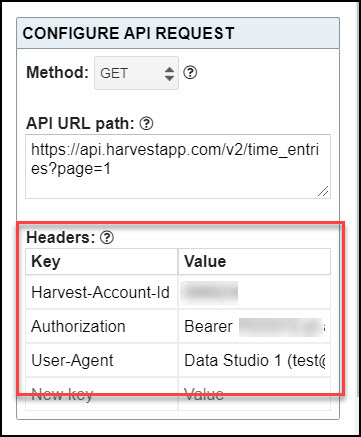The width and height of the screenshot is (361, 437).
Task: Click the URL textbox resize handle
Action: [x=323, y=191]
